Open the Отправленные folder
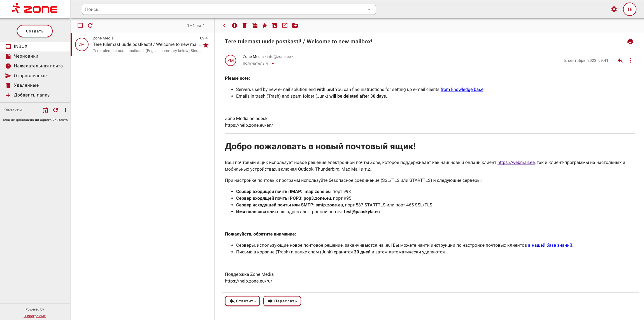This screenshot has height=320, width=644. [x=35, y=76]
